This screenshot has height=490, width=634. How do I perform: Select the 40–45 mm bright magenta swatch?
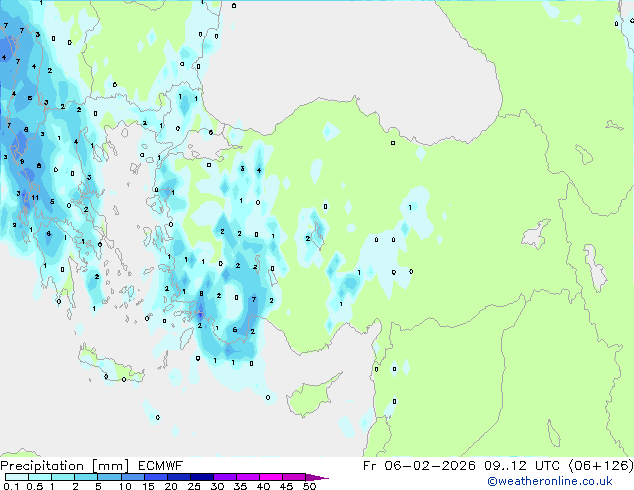271,477
